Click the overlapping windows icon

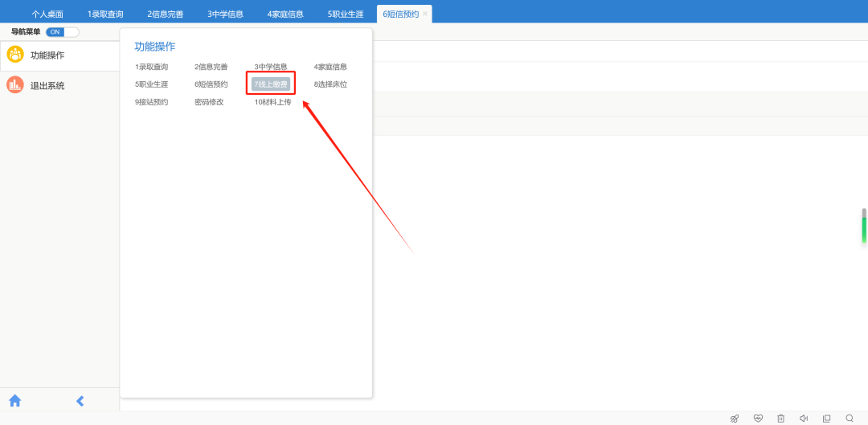coord(826,419)
